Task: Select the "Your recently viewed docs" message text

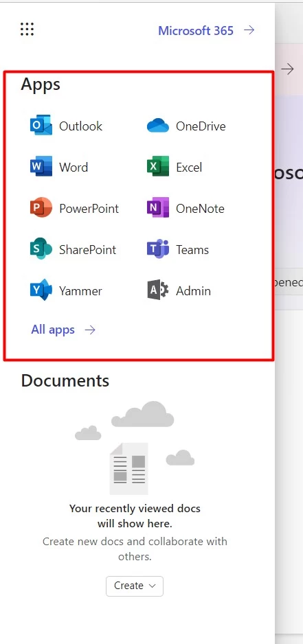Action: (x=135, y=516)
